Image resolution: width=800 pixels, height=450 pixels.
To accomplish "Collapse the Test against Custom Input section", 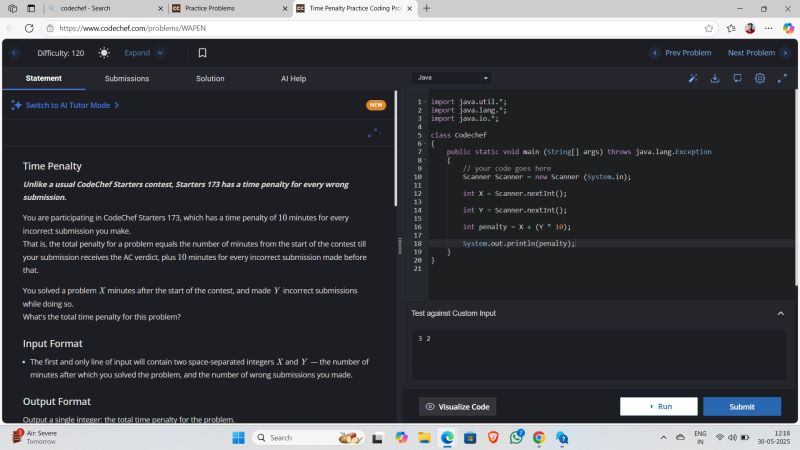I will point(780,313).
